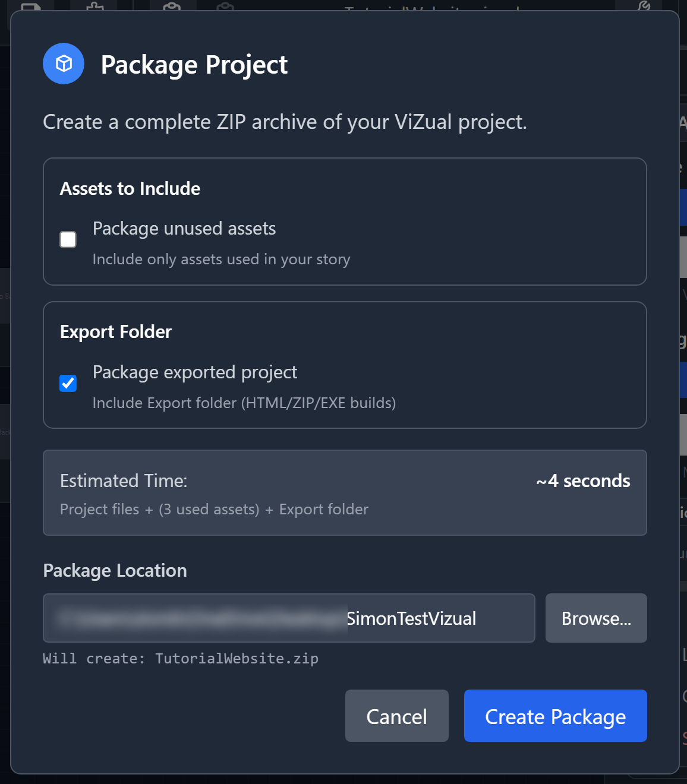
Task: Click the "Include Export folder (HTML/ZIP/EXE builds)" description
Action: 244,403
